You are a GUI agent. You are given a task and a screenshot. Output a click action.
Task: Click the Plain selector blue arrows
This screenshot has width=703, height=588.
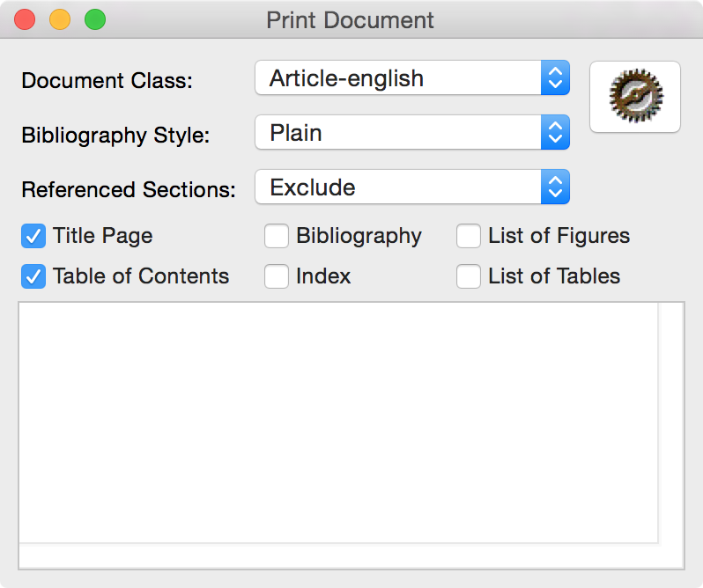click(555, 133)
